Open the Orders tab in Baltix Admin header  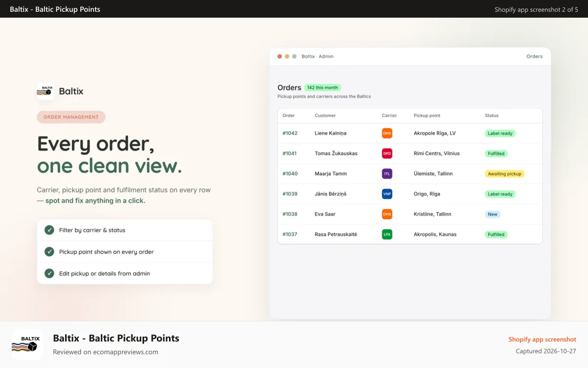coord(535,56)
